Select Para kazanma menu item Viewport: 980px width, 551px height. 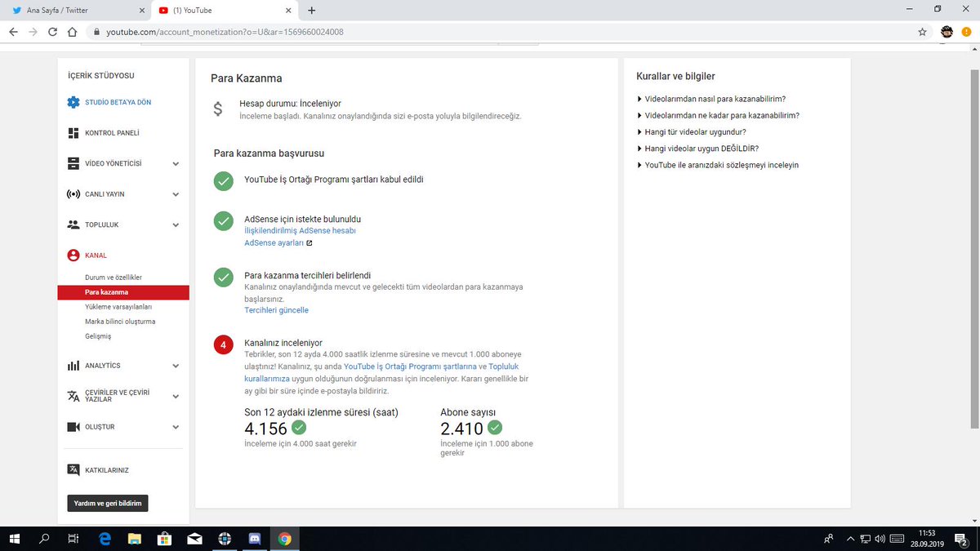coord(123,292)
